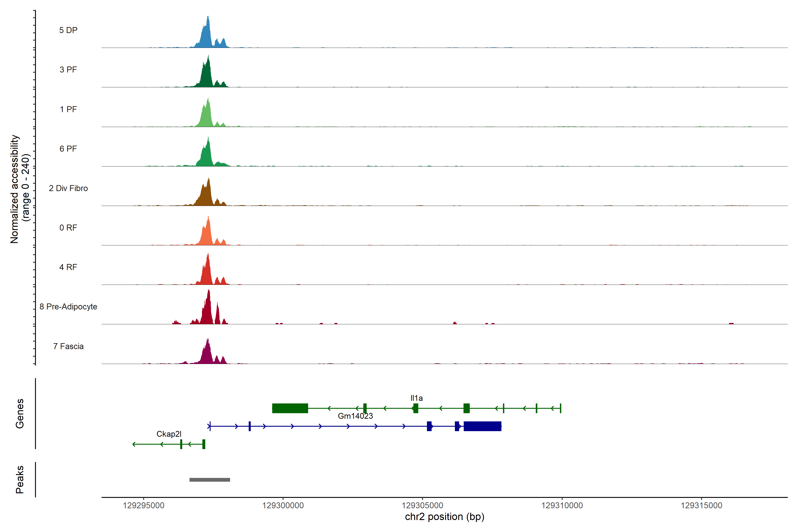Click the 129300000 axis tick label
The image size is (798, 532).
click(x=283, y=505)
